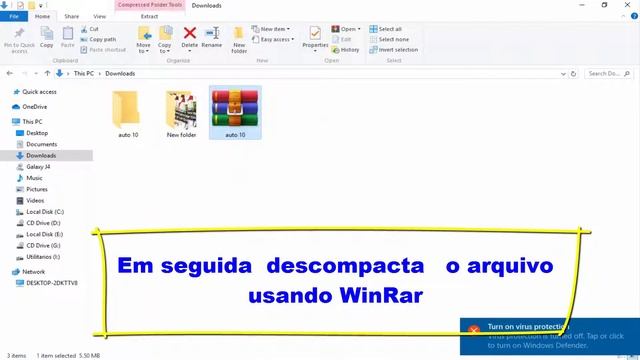This screenshot has height=360, width=640.
Task: Open the Copy to dropdown
Action: [x=164, y=40]
